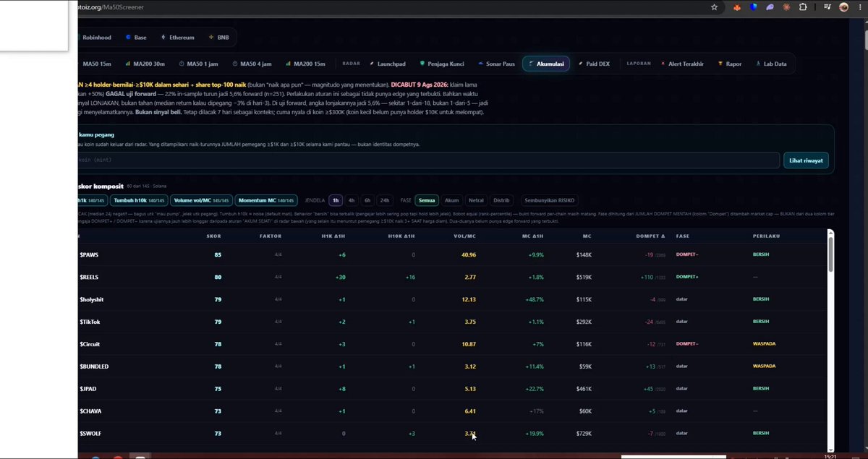This screenshot has height=459, width=868.
Task: Click the Lihat riwayat button
Action: 806,160
